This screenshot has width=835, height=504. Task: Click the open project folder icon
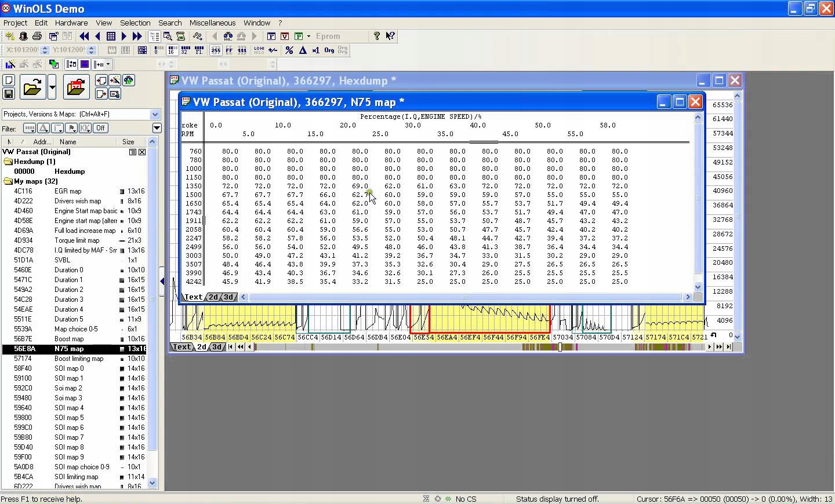pos(32,87)
